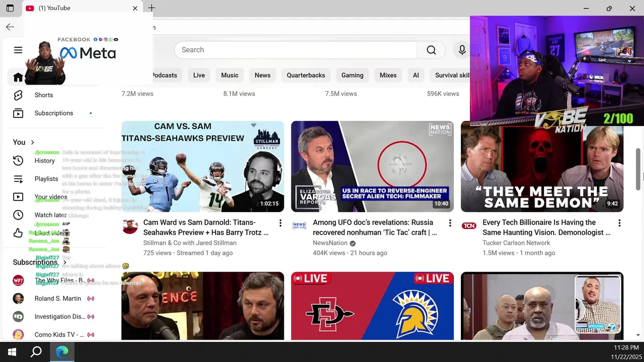The width and height of the screenshot is (644, 362).
Task: Open Shorts from the sidebar
Action: tap(44, 95)
